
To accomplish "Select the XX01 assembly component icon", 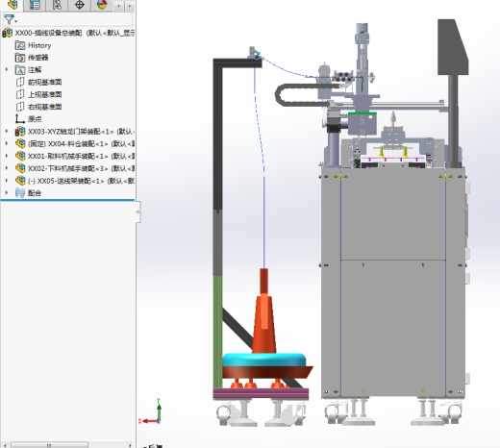I will pyautogui.click(x=20, y=156).
